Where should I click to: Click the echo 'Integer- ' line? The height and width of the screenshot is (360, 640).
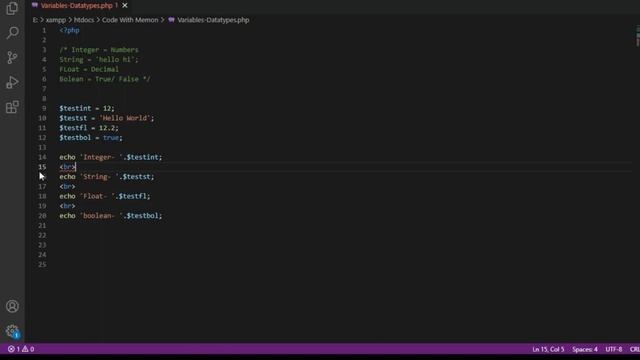click(111, 157)
